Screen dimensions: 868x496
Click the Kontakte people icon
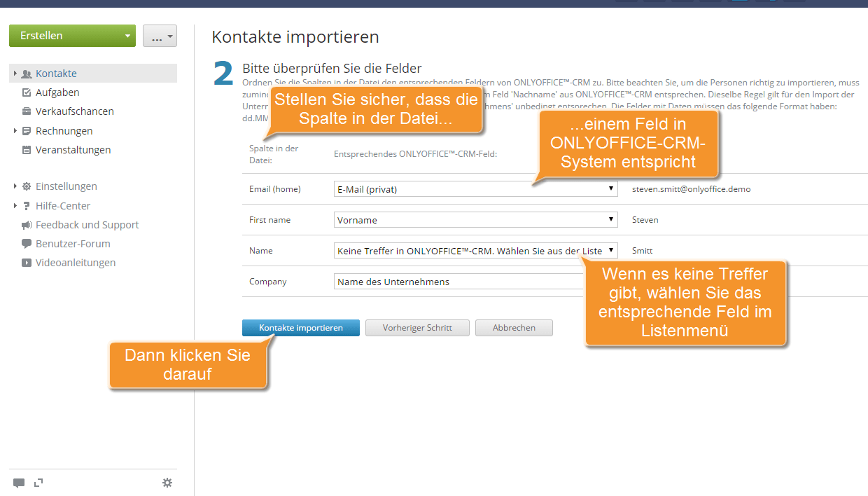tap(27, 74)
